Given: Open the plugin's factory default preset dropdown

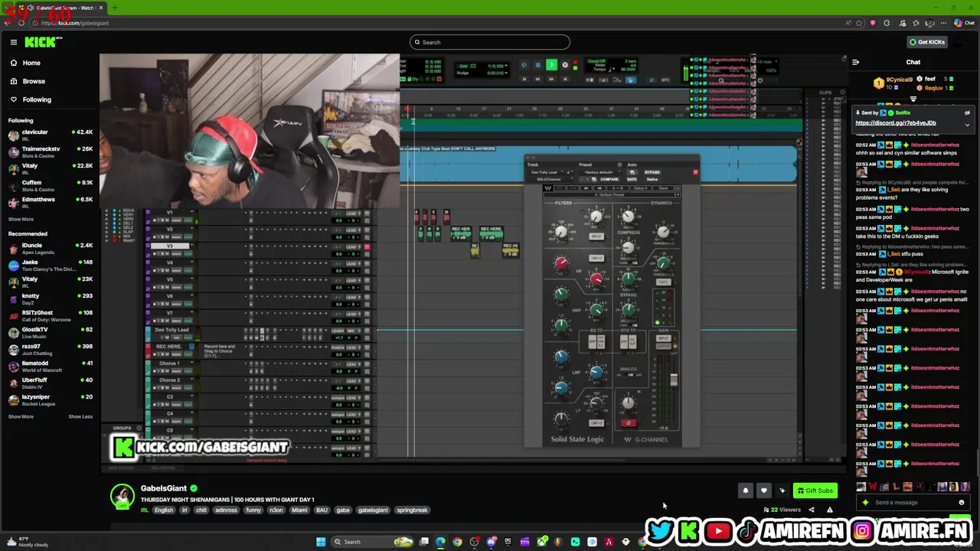Looking at the screenshot, I should (599, 172).
